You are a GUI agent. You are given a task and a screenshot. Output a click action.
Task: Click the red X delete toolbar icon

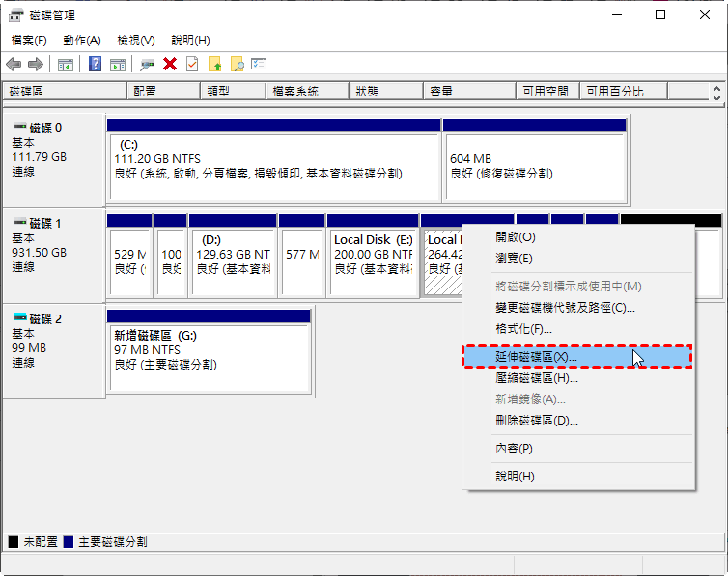(170, 64)
